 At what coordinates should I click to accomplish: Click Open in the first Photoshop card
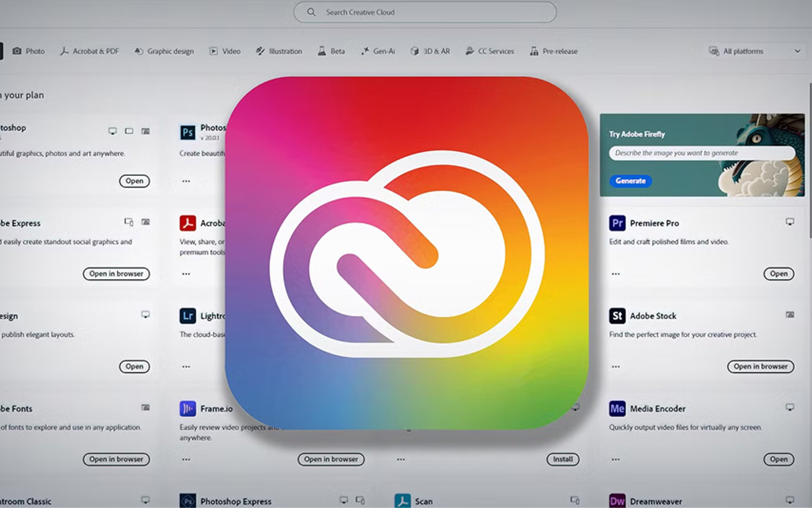134,181
